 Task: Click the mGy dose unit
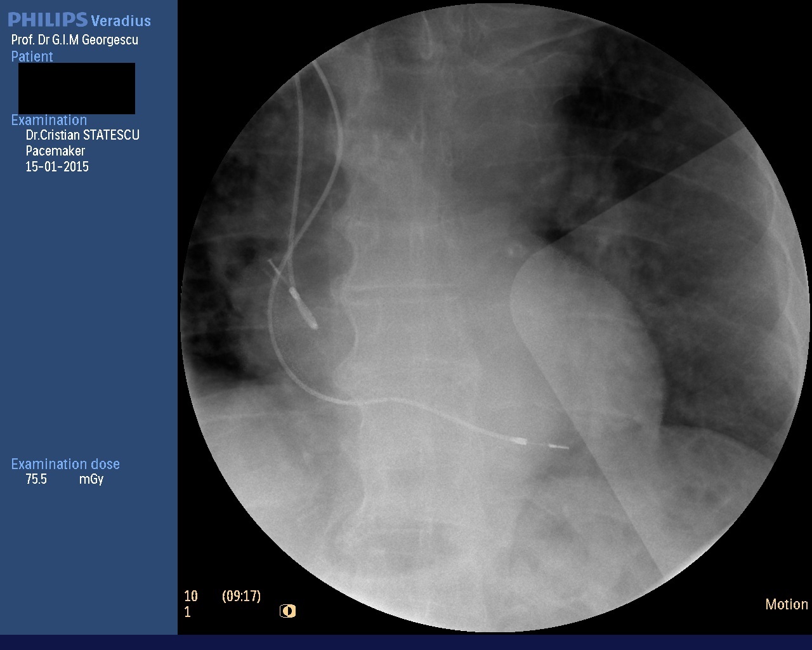(x=91, y=480)
